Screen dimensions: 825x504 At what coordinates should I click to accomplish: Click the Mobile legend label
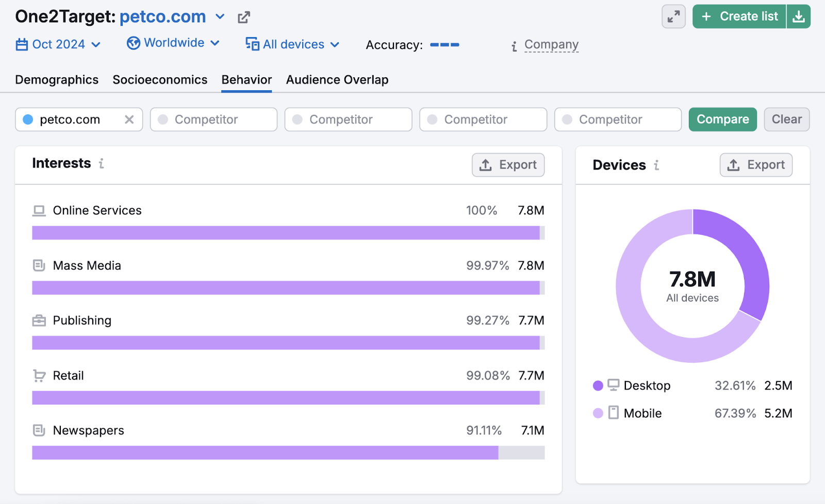click(x=642, y=413)
